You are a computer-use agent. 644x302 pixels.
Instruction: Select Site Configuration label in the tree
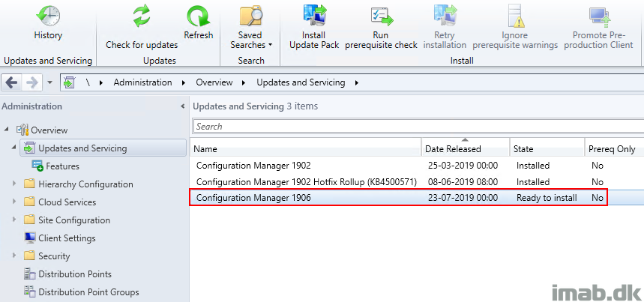click(74, 220)
